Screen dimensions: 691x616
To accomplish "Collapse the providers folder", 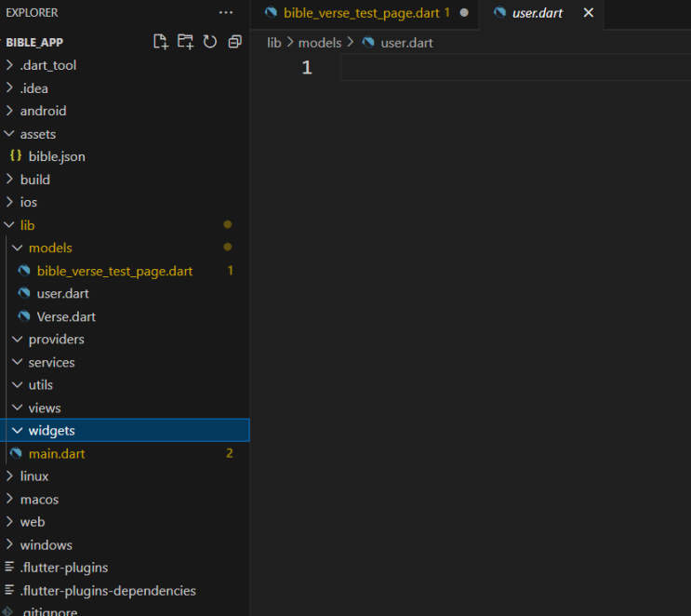I will pyautogui.click(x=126, y=339).
